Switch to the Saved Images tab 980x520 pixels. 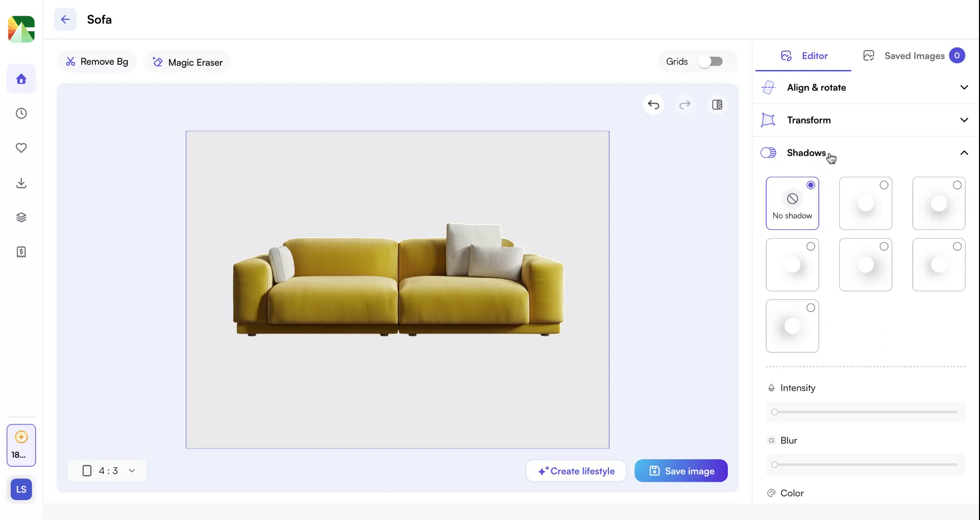point(914,56)
